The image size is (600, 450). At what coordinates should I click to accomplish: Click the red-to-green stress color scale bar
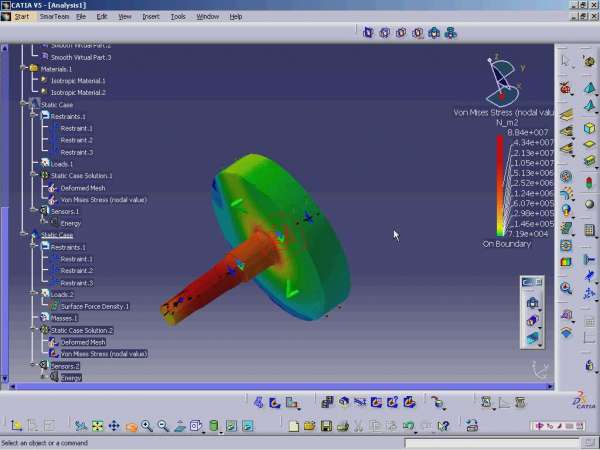click(500, 185)
